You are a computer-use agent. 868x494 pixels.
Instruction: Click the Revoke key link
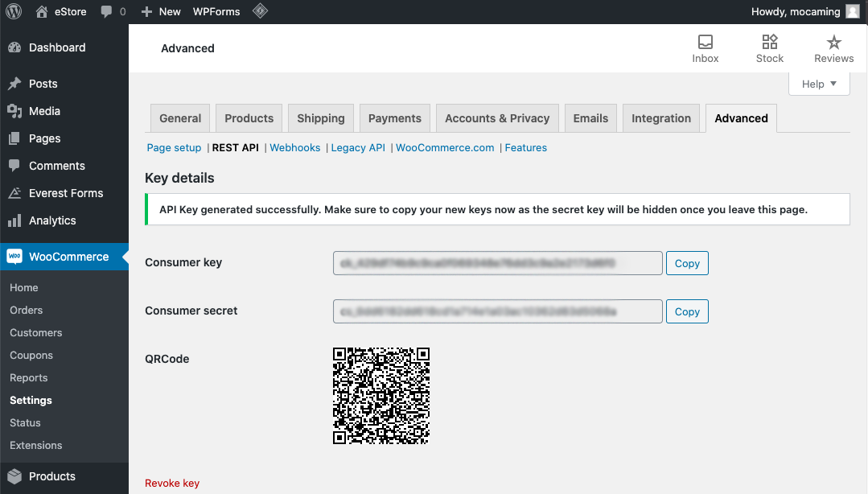[x=172, y=484]
